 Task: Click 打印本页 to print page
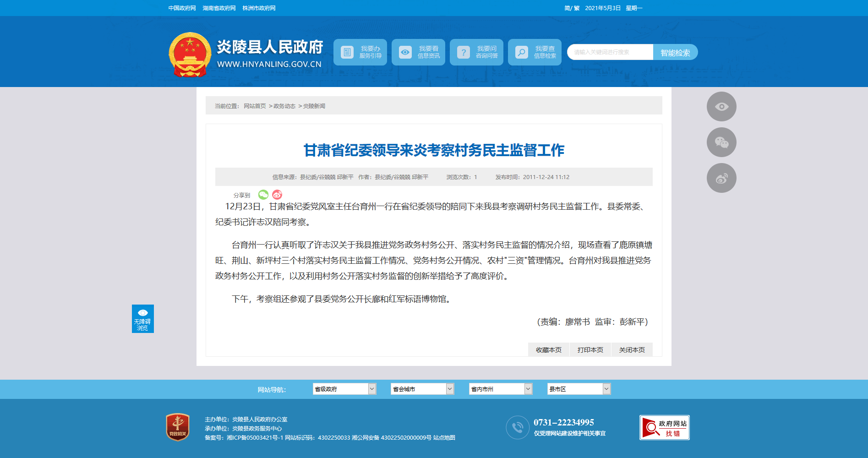(590, 350)
